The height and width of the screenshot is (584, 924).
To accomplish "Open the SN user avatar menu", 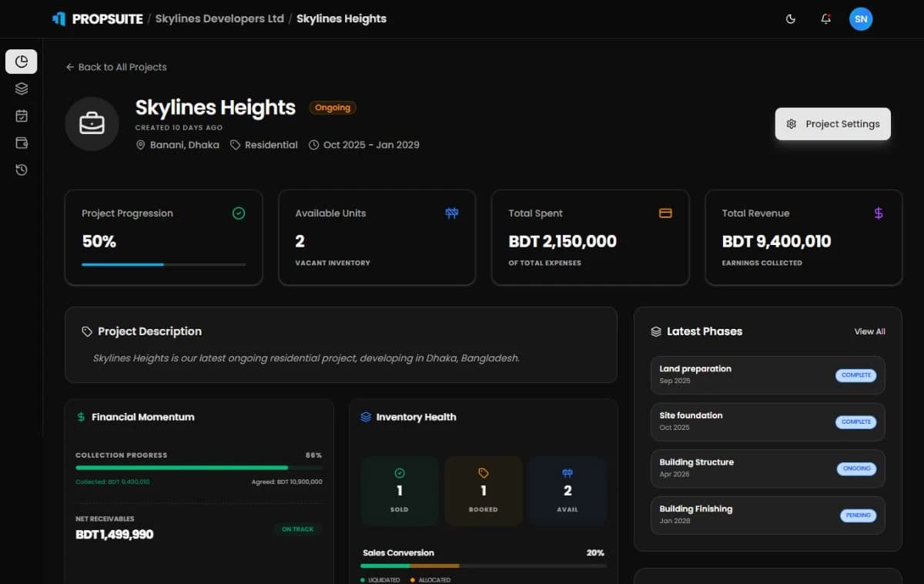I will point(861,18).
